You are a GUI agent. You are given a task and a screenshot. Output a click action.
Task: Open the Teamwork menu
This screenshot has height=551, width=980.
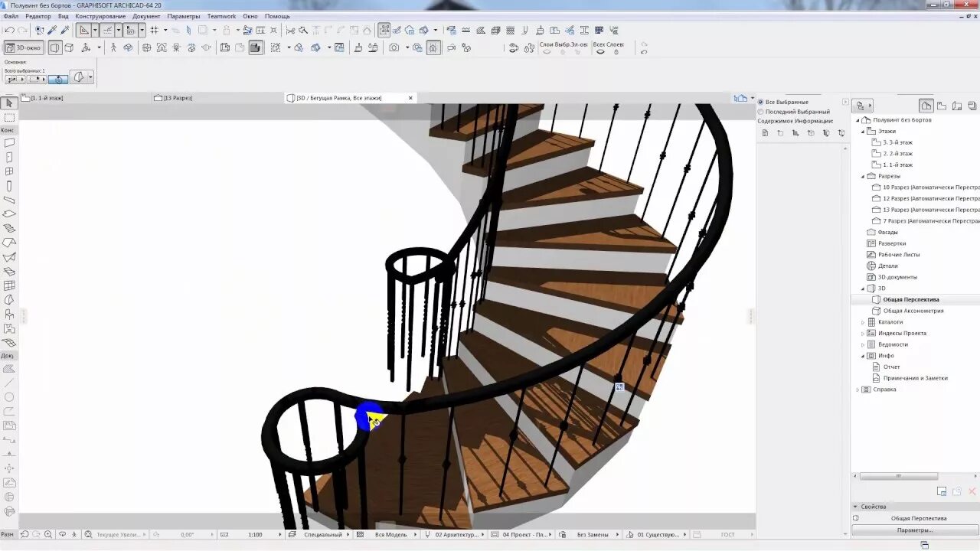(222, 16)
